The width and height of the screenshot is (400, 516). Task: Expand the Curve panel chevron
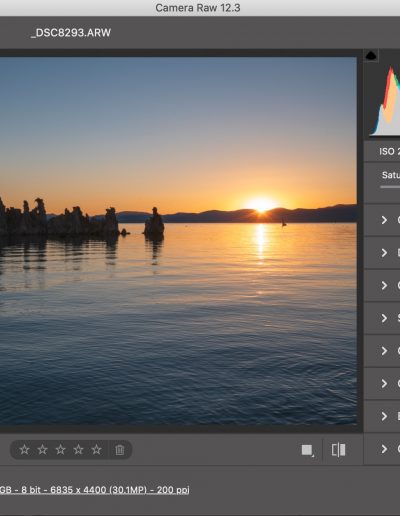pyautogui.click(x=384, y=220)
